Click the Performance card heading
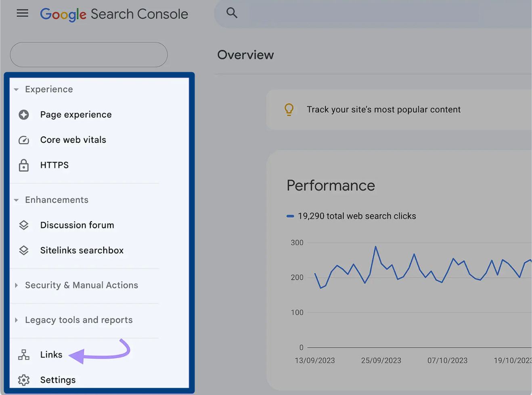Screen dimensions: 532x395 tap(331, 186)
